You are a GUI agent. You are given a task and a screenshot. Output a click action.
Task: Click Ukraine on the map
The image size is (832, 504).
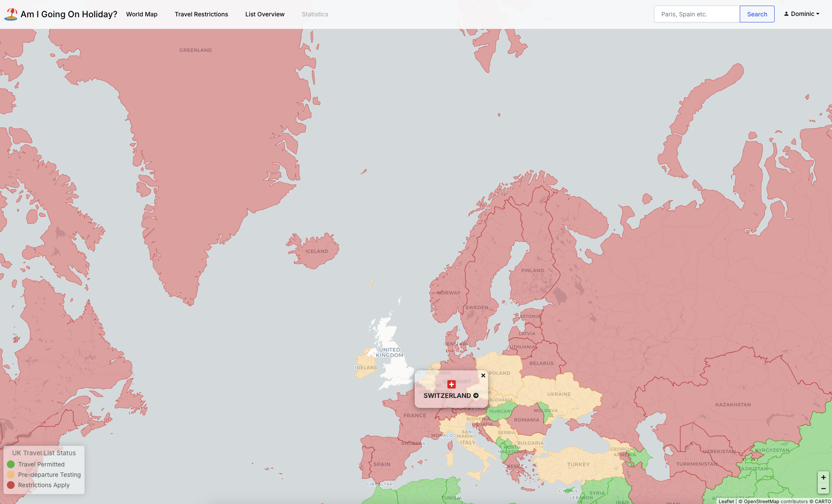click(x=559, y=394)
